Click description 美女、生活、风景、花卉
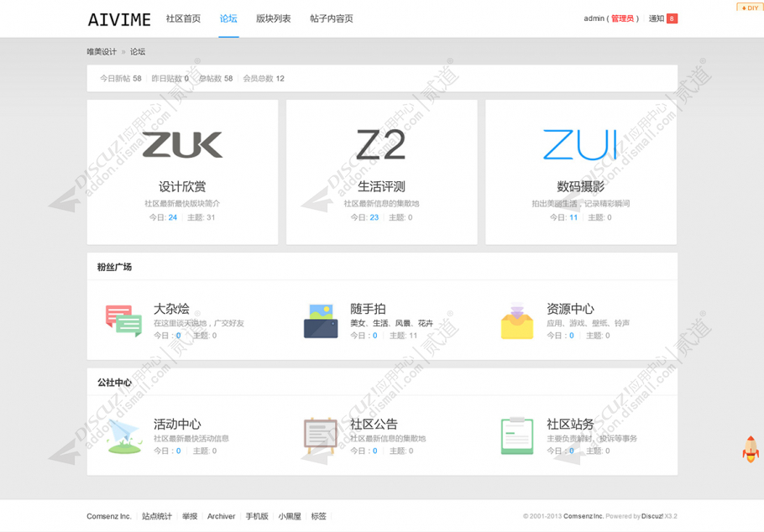 pyautogui.click(x=392, y=323)
